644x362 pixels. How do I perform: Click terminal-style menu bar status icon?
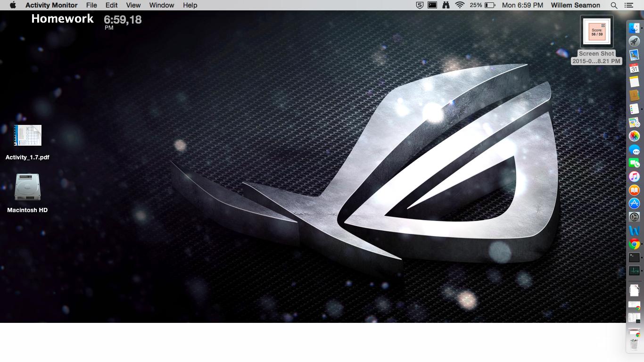click(432, 5)
